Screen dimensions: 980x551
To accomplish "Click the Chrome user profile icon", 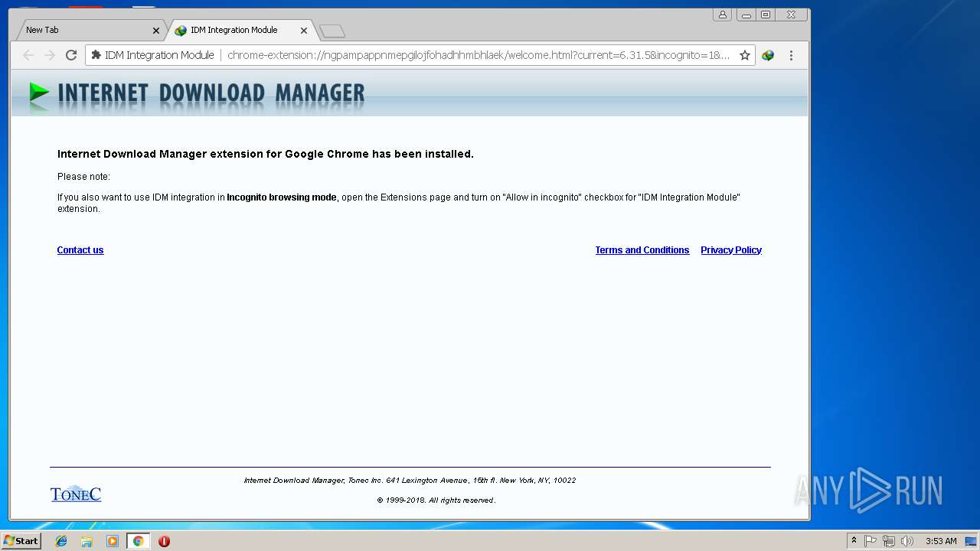I will point(722,15).
